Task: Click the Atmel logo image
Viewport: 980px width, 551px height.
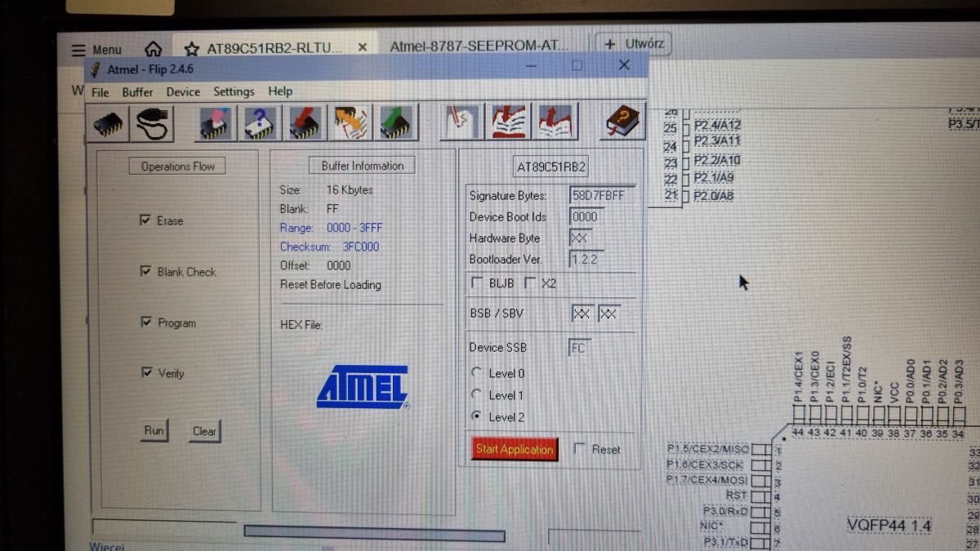Action: [x=363, y=386]
